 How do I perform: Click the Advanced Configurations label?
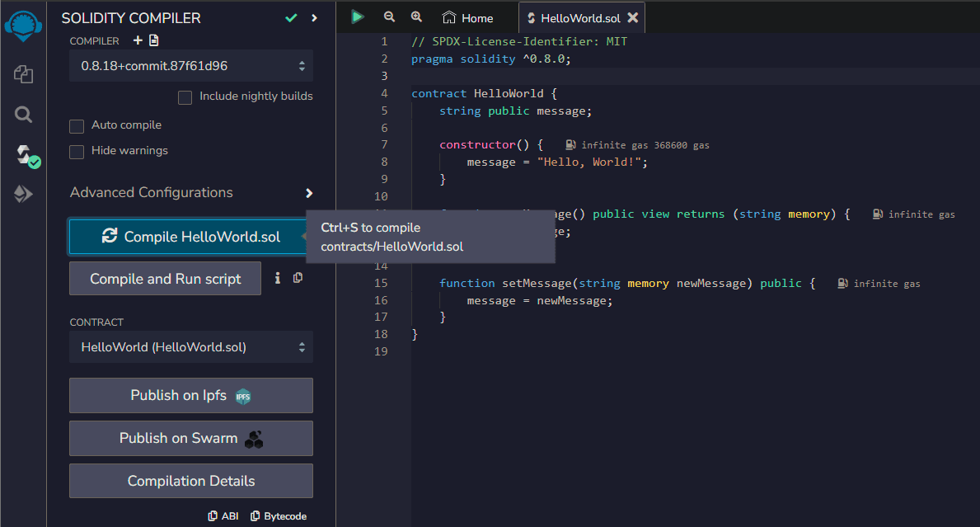click(x=152, y=192)
